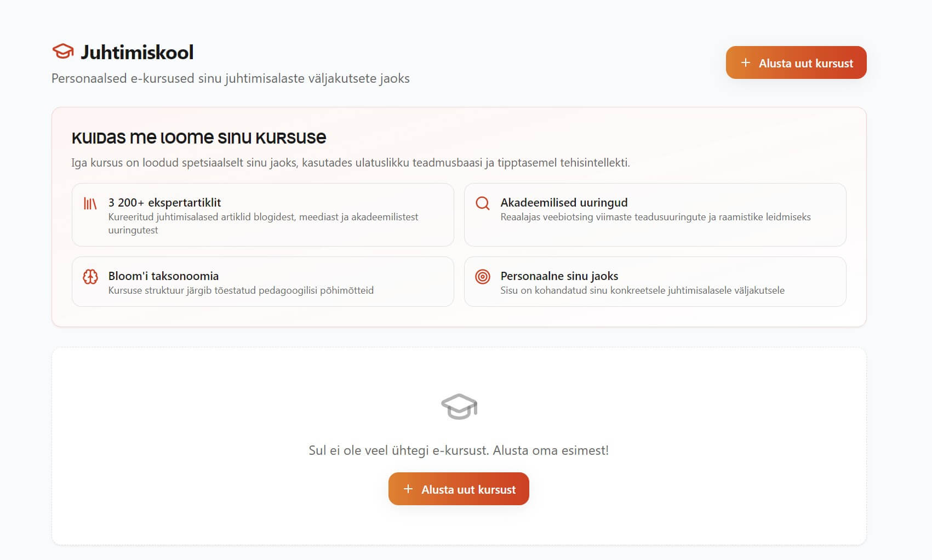Click the empty-state text 'Sul ei ole veel ühtegi e-kursust'
The width and height of the screenshot is (932, 560).
[459, 450]
